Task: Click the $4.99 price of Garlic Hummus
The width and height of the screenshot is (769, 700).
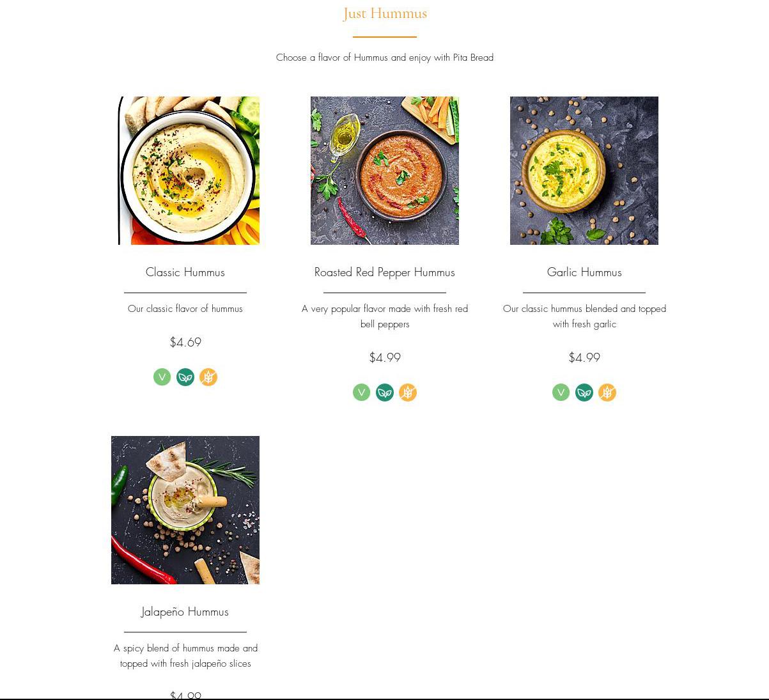Action: point(584,357)
